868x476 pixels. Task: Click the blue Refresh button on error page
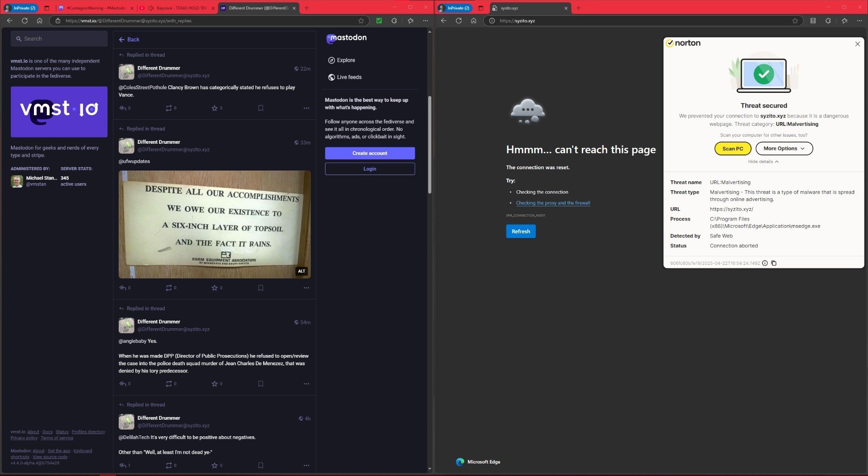(521, 231)
